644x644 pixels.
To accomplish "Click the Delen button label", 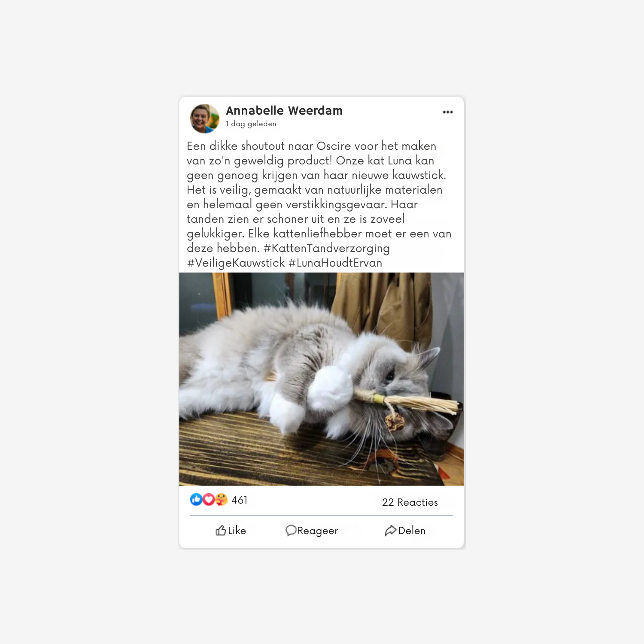I will [412, 531].
